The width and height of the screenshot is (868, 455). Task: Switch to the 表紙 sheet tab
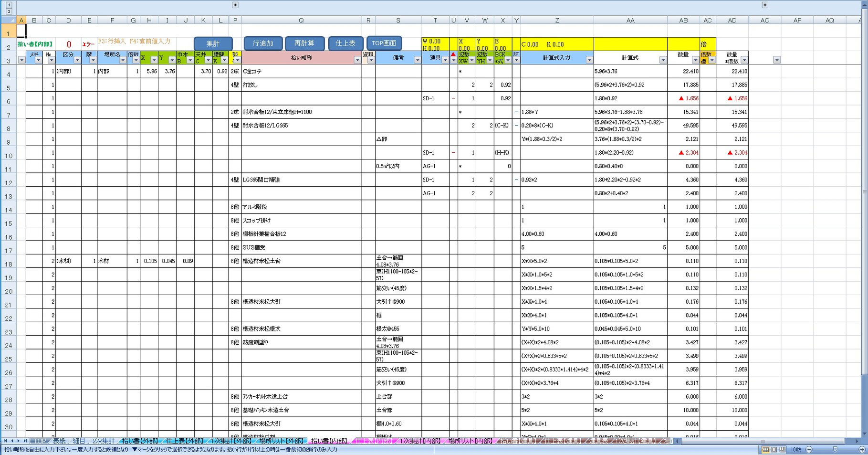pyautogui.click(x=59, y=441)
